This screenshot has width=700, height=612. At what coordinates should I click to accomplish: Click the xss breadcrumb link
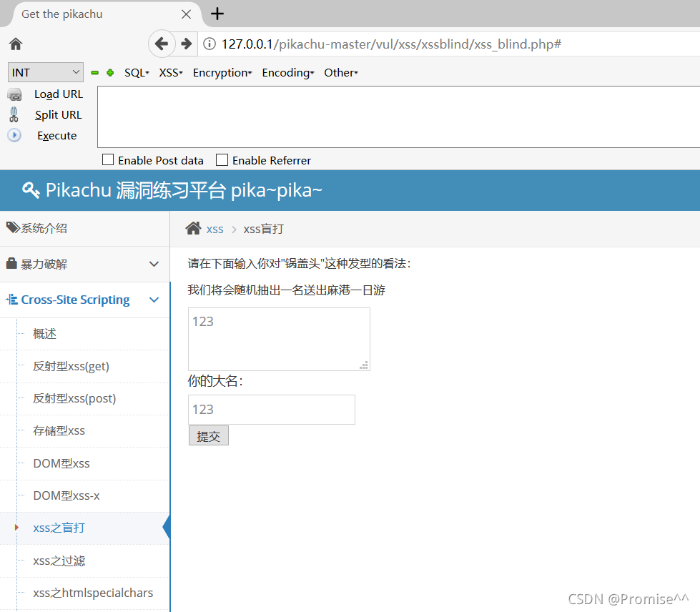pos(215,229)
